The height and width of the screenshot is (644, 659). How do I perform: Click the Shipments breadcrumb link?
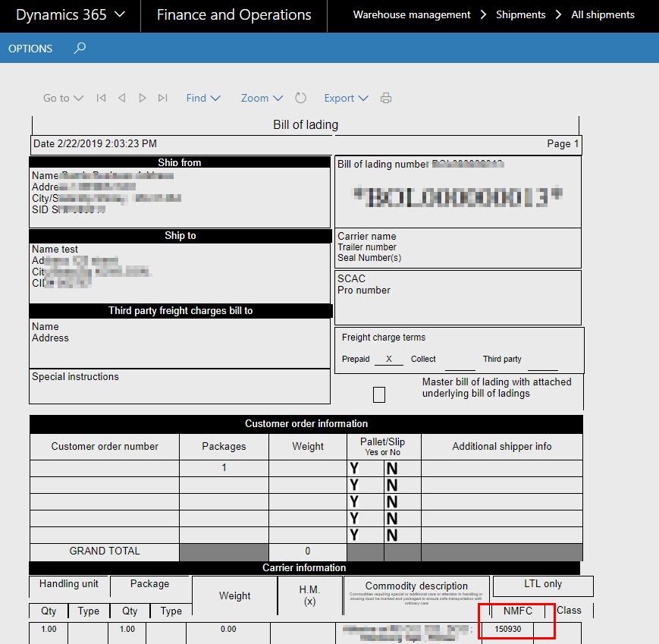[x=520, y=15]
